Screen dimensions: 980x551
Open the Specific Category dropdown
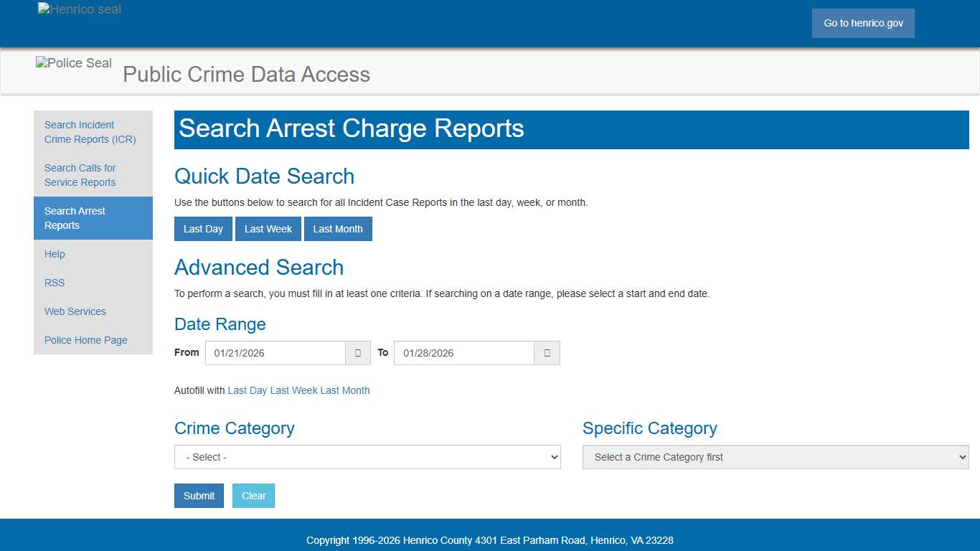click(775, 457)
